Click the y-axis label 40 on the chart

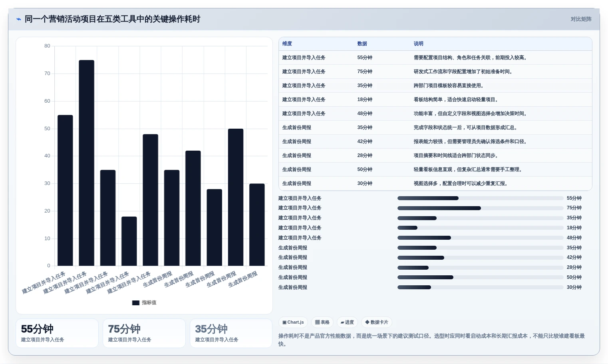click(48, 156)
